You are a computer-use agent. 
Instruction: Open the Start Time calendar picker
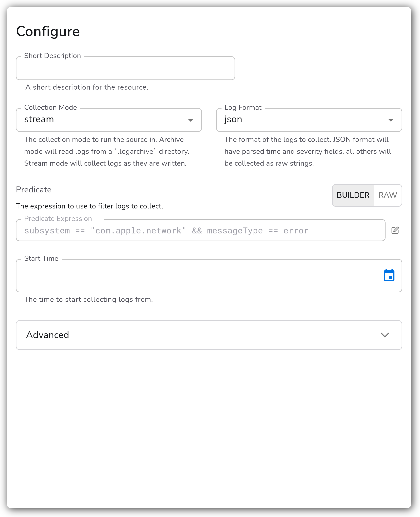coord(389,275)
